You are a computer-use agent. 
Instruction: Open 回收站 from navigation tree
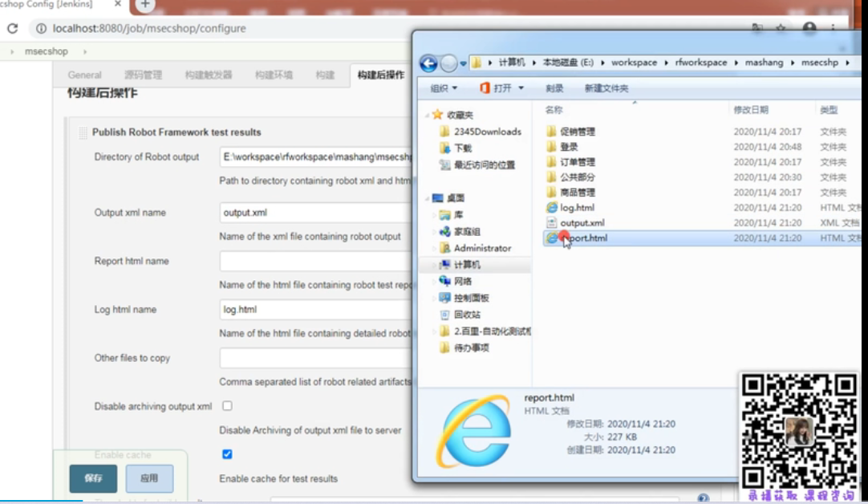coord(460,315)
